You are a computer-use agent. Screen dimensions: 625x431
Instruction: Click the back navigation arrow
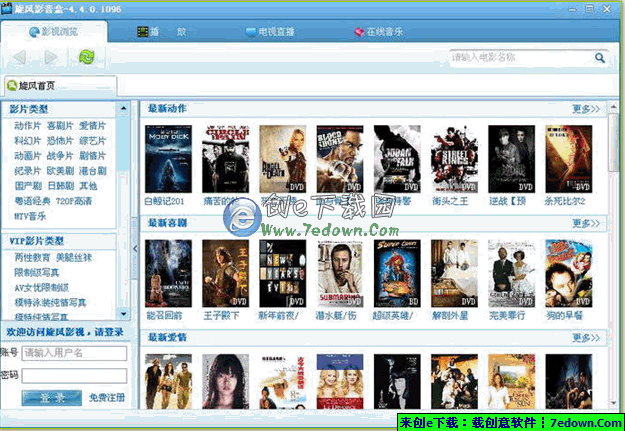tap(20, 57)
